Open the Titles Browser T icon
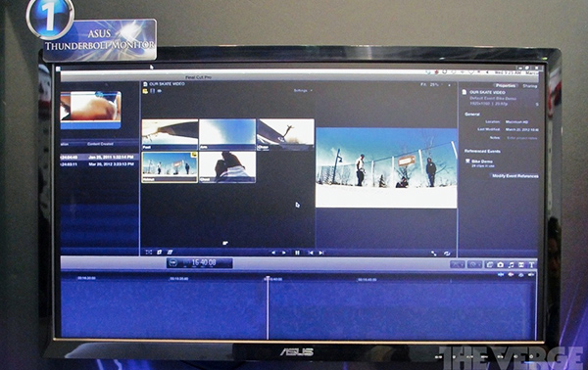Image resolution: width=588 pixels, height=370 pixels. (x=531, y=264)
